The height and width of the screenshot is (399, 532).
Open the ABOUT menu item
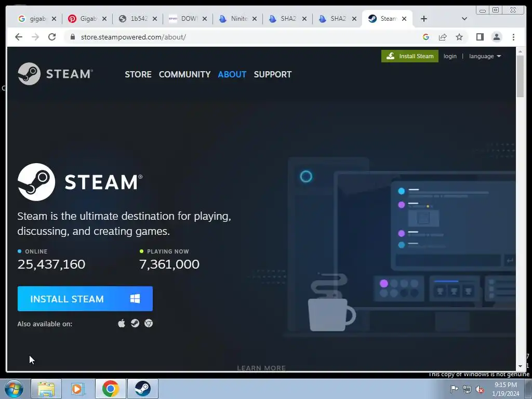point(232,74)
